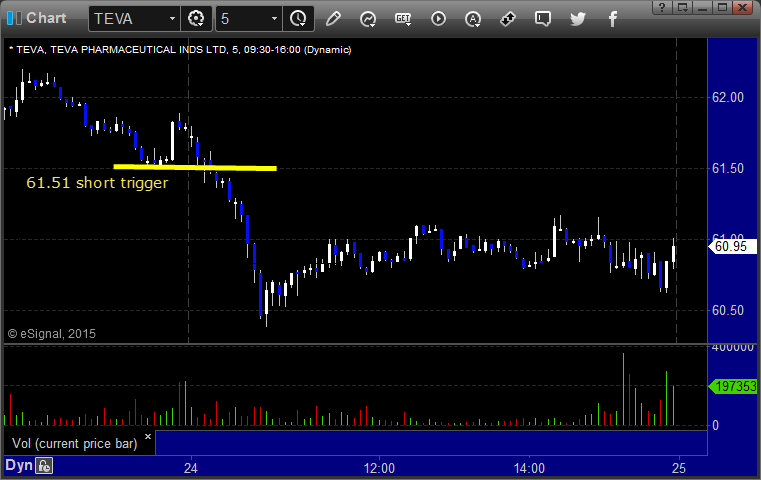Viewport: 761px width, 480px height.
Task: Click the 25 date axis label
Action: (679, 468)
